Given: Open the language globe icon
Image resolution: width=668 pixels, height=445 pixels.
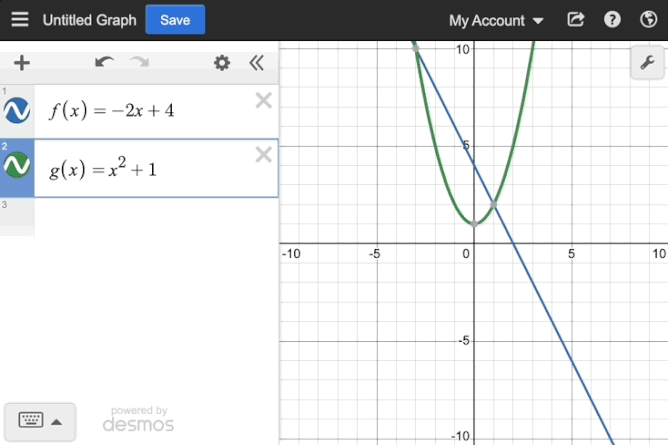Looking at the screenshot, I should pos(647,20).
